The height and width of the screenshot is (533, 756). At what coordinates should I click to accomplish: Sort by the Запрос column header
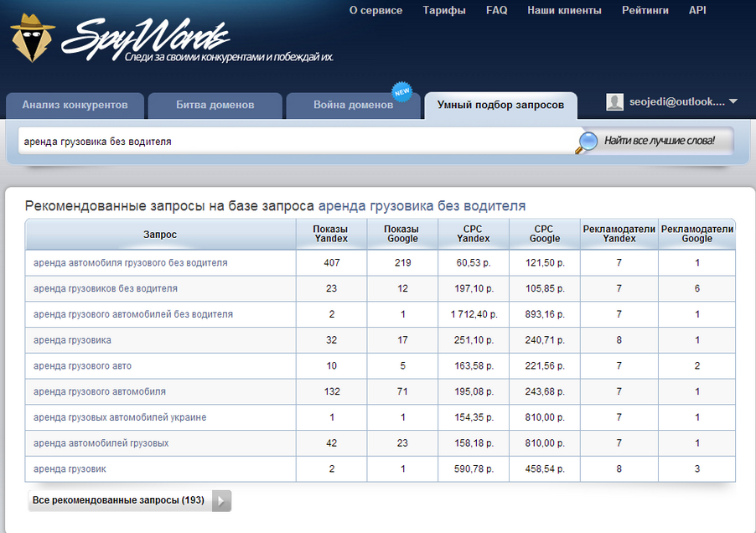[160, 235]
